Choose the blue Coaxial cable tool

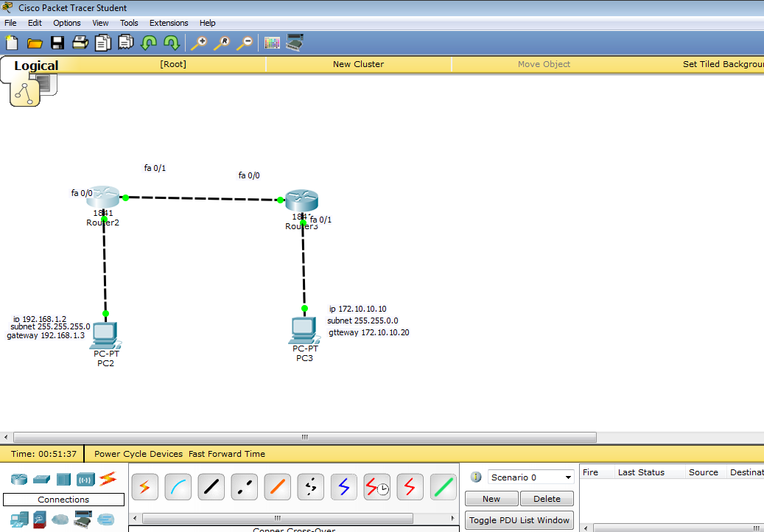343,487
